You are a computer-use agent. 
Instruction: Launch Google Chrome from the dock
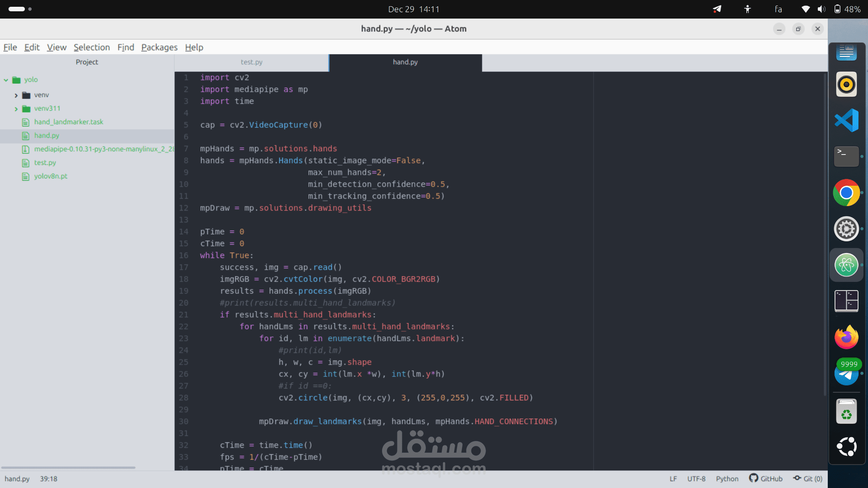coord(846,193)
